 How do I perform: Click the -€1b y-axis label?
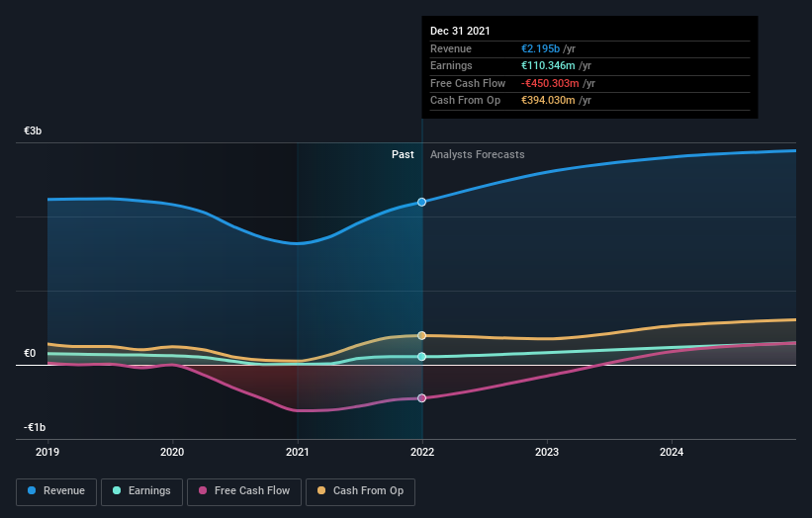click(x=35, y=427)
